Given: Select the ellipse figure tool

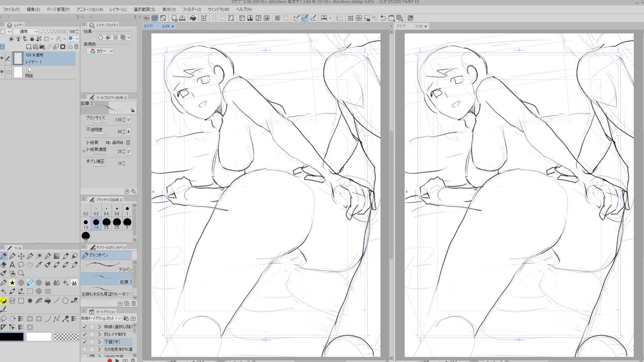Looking at the screenshot, I should click(x=65, y=301).
